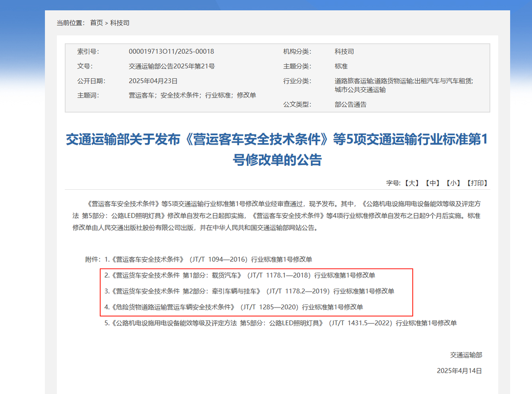The height and width of the screenshot is (394, 532).
Task: Click the announcement headline title
Action: pos(277,149)
